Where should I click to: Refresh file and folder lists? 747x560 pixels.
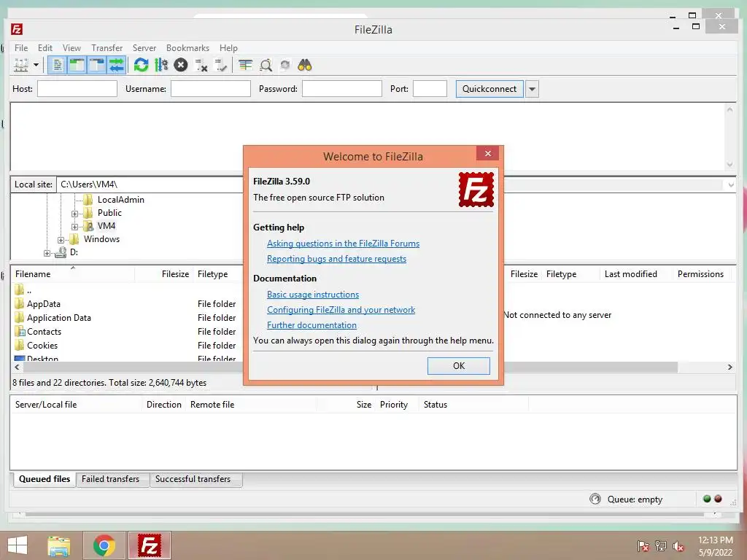point(141,65)
